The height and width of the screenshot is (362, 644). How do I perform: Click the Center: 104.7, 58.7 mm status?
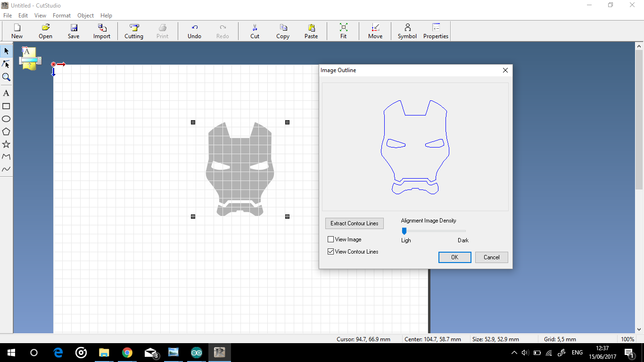click(433, 339)
